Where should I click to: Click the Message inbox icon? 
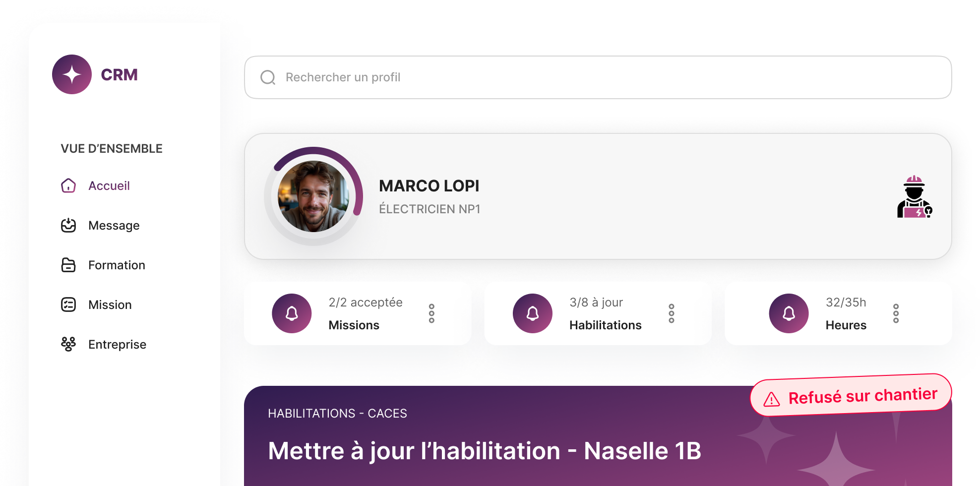tap(68, 225)
